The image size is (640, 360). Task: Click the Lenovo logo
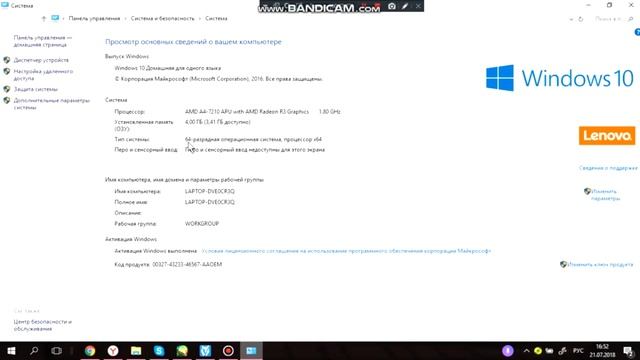pyautogui.click(x=607, y=136)
